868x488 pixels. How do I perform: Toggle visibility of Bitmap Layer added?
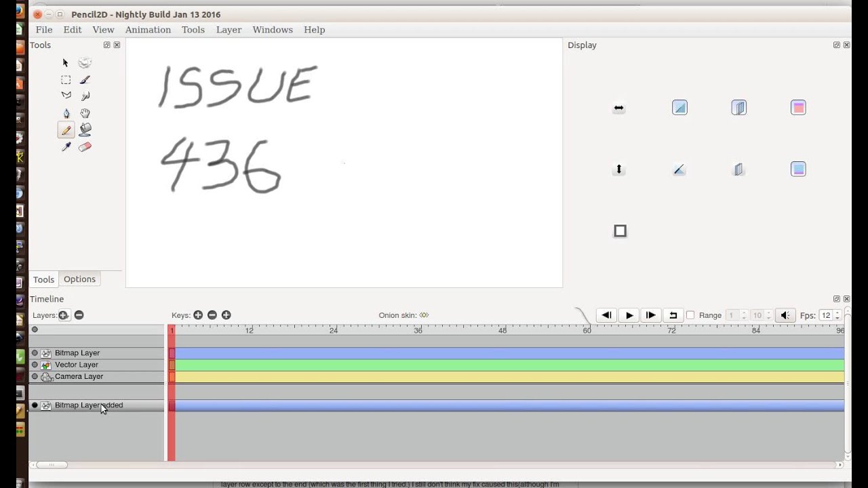(x=35, y=405)
